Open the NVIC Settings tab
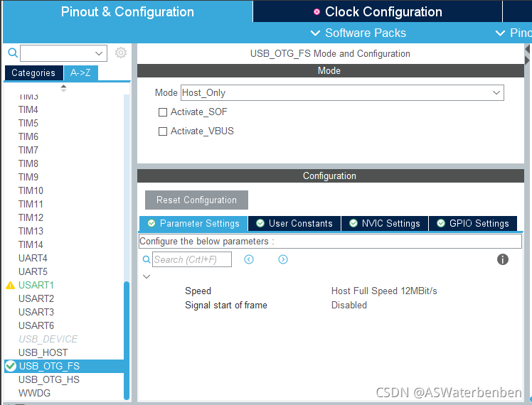This screenshot has height=405, width=532. (385, 223)
